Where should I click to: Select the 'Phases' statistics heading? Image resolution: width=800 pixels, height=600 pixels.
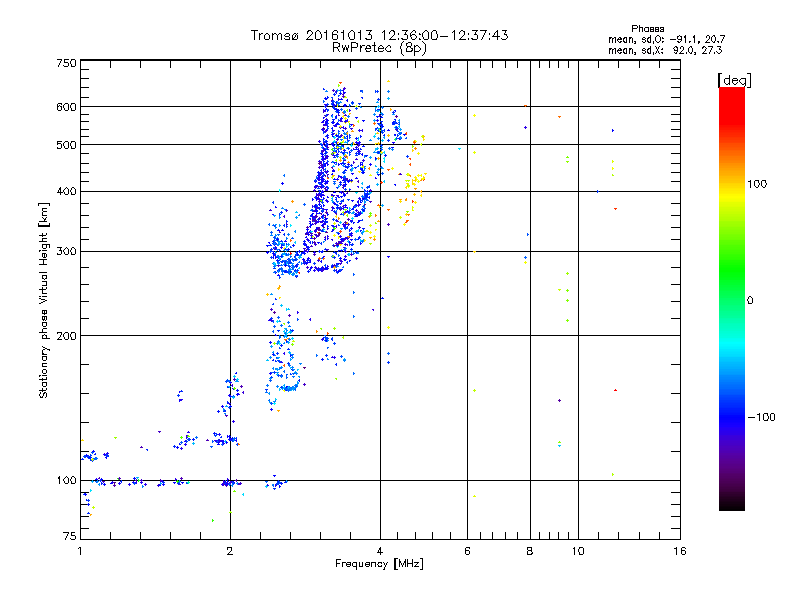[647, 29]
